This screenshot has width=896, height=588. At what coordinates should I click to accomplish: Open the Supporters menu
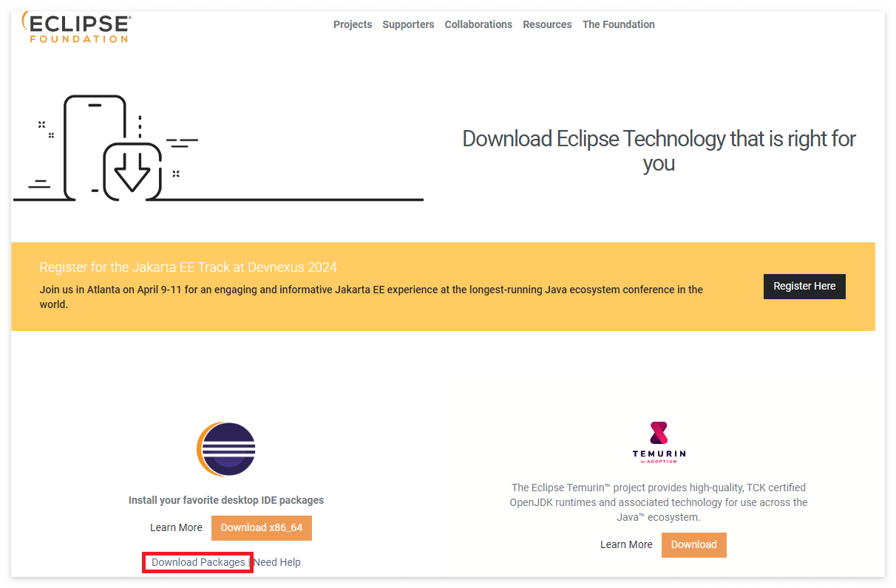[x=408, y=24]
